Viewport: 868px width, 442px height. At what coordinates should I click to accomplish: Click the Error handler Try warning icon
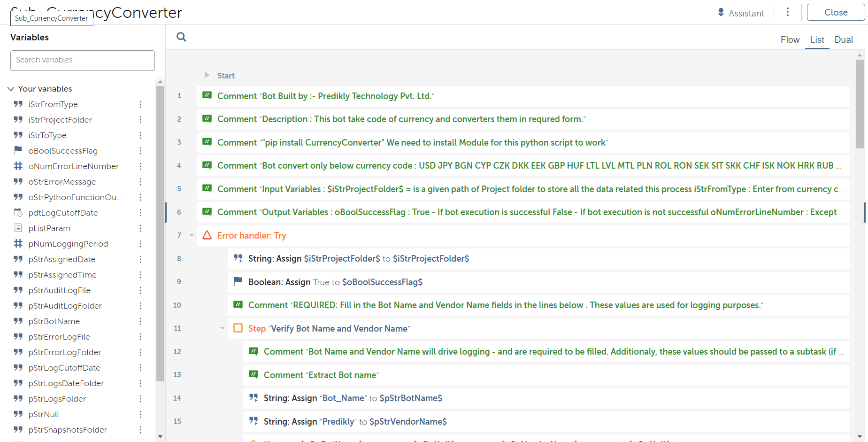207,235
